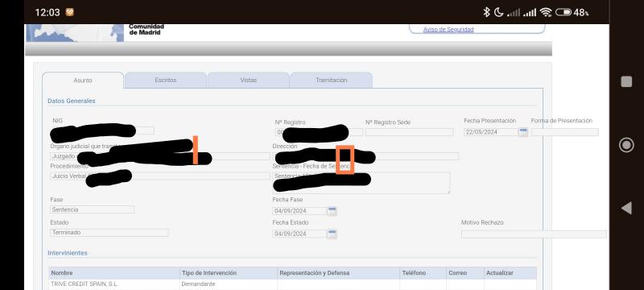Open calendar icon next to Fecha Fase

coord(332,211)
